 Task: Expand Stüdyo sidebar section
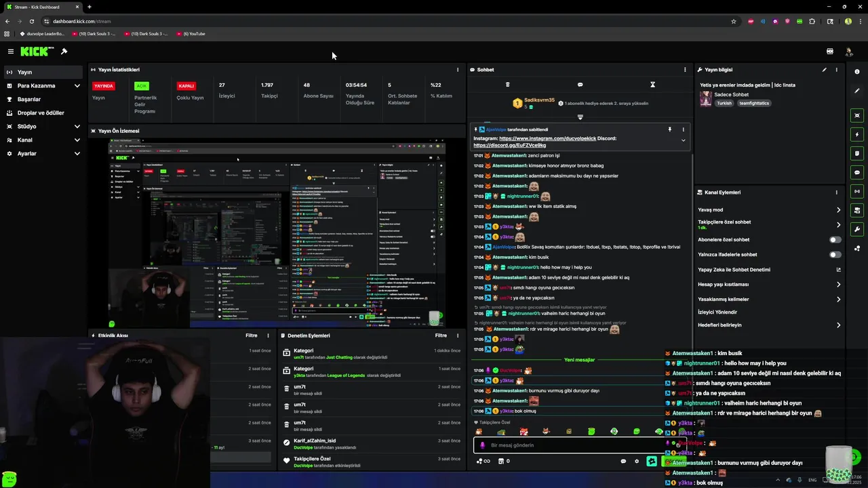tap(44, 127)
